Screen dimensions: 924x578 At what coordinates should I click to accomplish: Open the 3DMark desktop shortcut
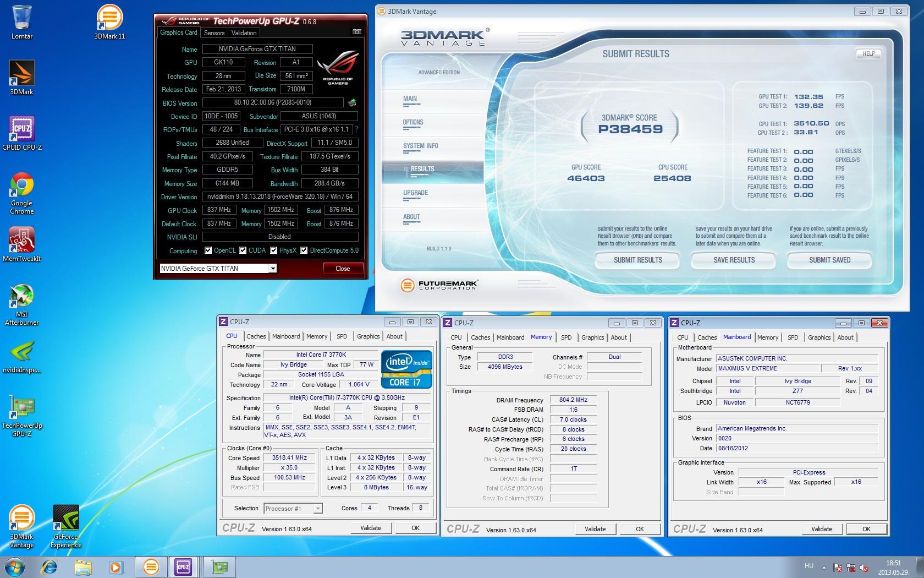pos(22,78)
